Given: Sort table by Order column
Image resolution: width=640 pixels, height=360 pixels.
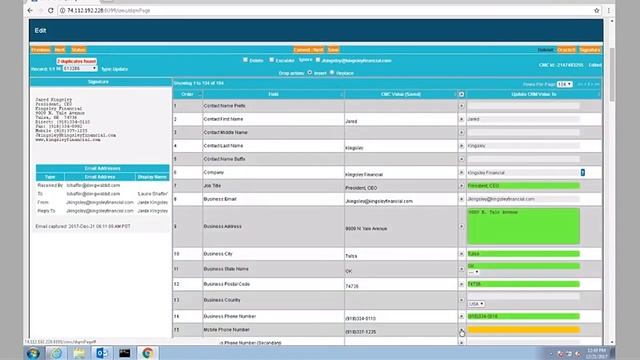Looking at the screenshot, I should [187, 94].
